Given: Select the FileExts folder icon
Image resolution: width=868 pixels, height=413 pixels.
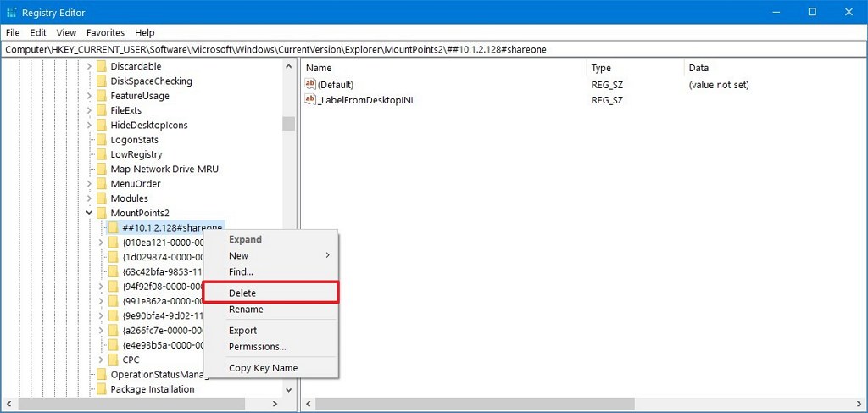Looking at the screenshot, I should coord(102,110).
